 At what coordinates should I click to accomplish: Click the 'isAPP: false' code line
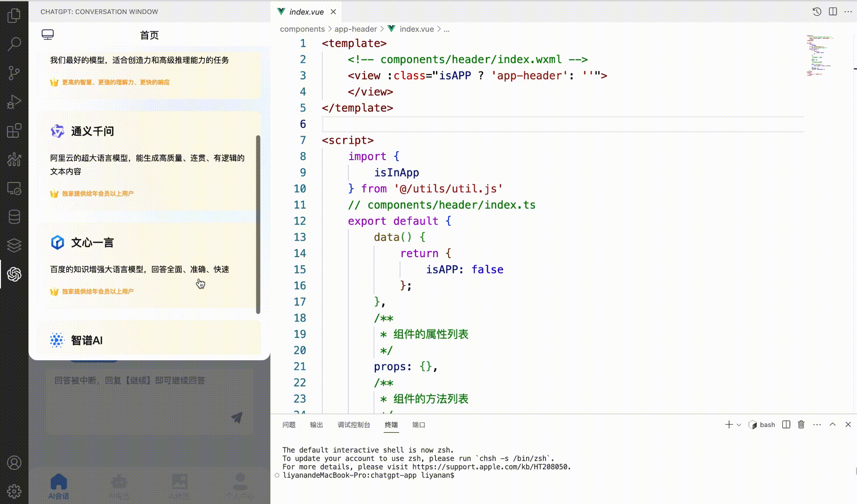tap(464, 269)
